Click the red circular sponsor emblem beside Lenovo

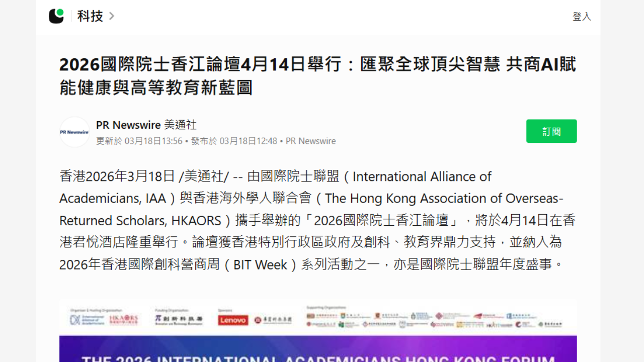tap(258, 320)
